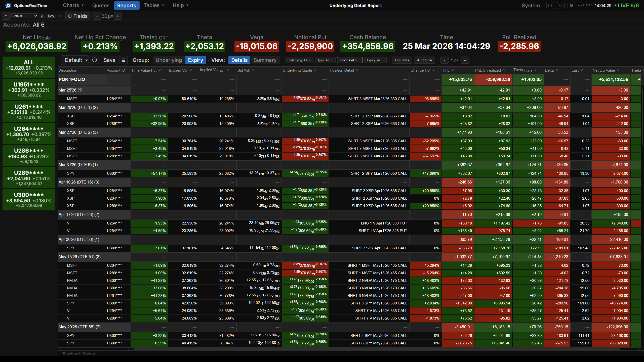Expand the Pos'n: 2 of 3 filter

[x=349, y=60]
